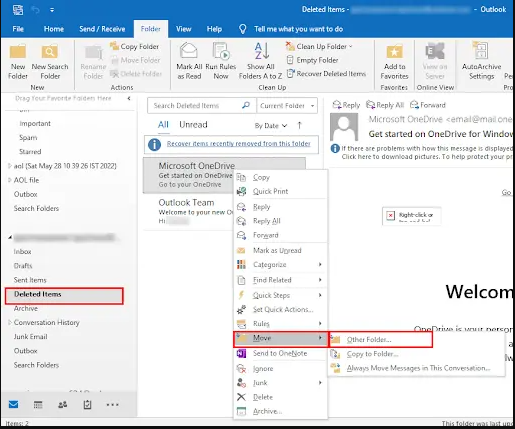
Task: Select Quick Print in context menu
Action: 280,191
